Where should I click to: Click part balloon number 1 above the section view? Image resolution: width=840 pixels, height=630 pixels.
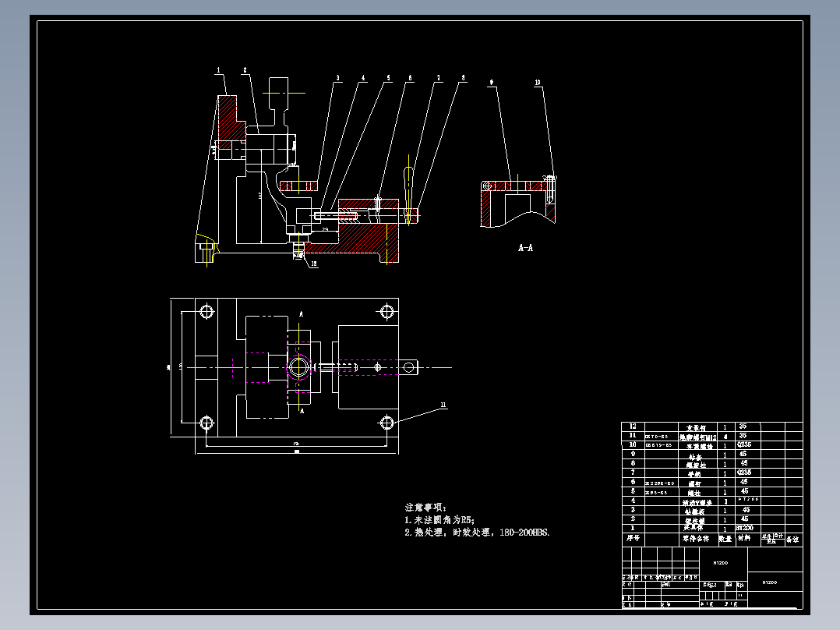[218, 70]
